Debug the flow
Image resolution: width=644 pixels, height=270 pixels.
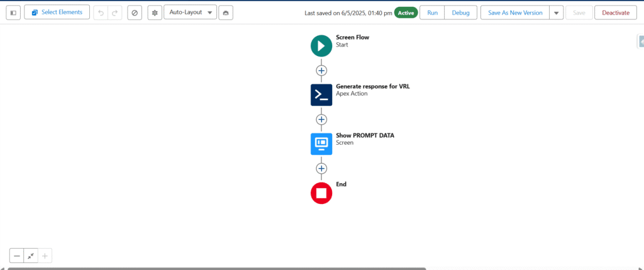point(461,13)
